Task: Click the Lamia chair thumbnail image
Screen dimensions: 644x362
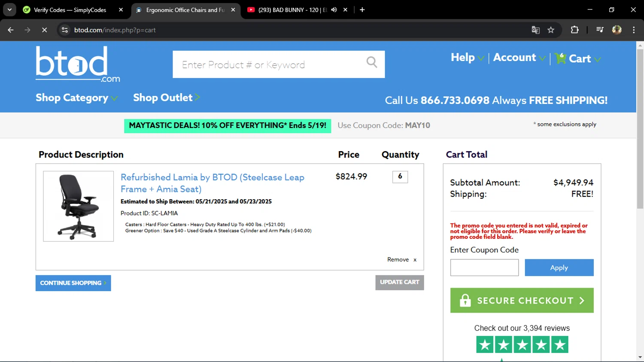Action: click(78, 206)
